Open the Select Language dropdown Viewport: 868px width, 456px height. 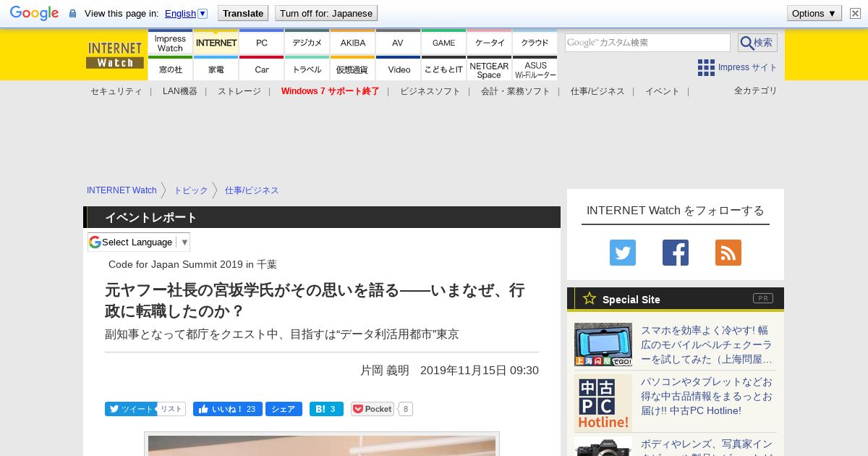[139, 242]
